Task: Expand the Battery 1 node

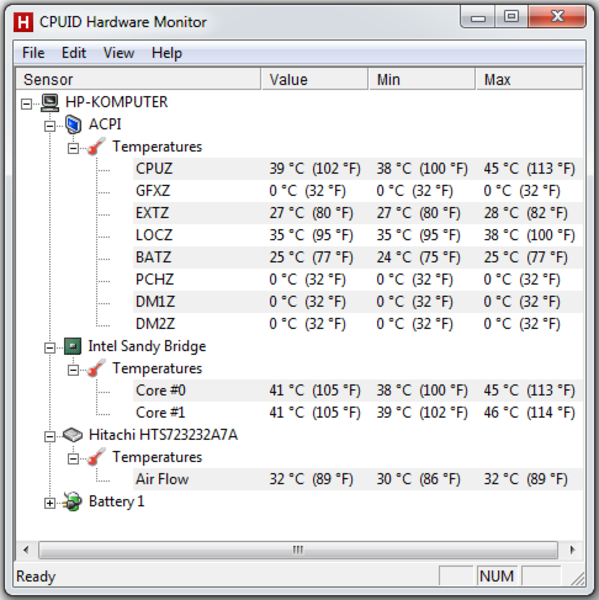Action: coord(50,503)
